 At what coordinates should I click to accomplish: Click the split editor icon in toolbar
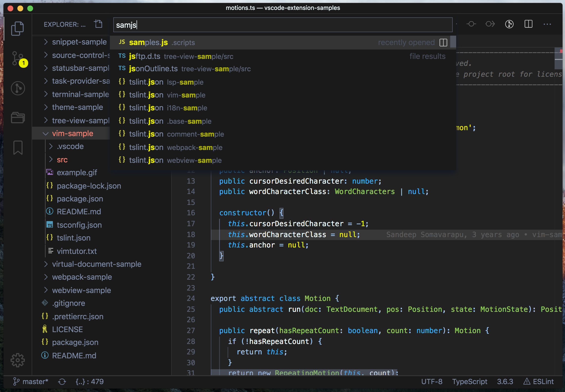(x=528, y=24)
